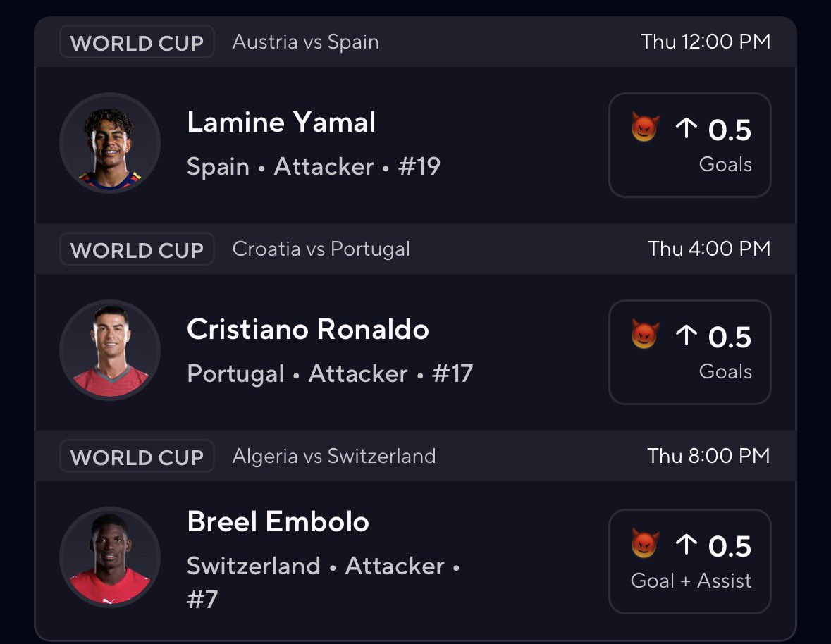Screen dimensions: 831x644
Task: Click the Lamine Yamal player name
Action: [281, 123]
